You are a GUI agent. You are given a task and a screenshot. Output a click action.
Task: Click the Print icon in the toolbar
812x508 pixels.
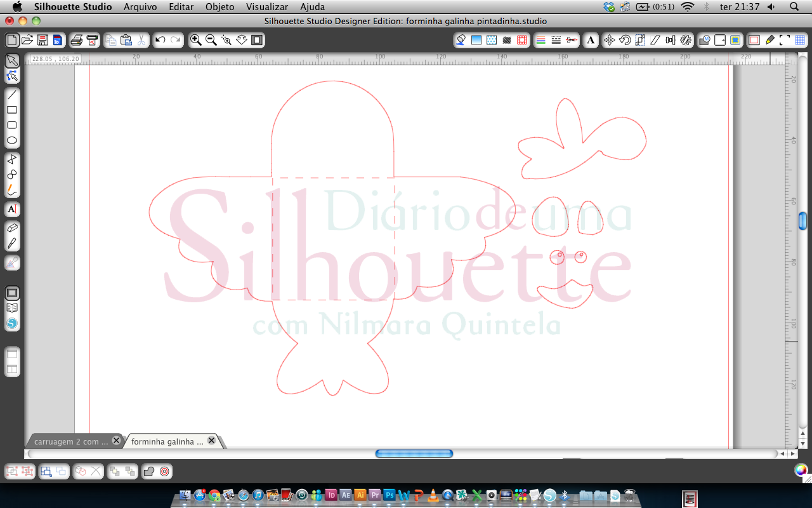(x=77, y=40)
